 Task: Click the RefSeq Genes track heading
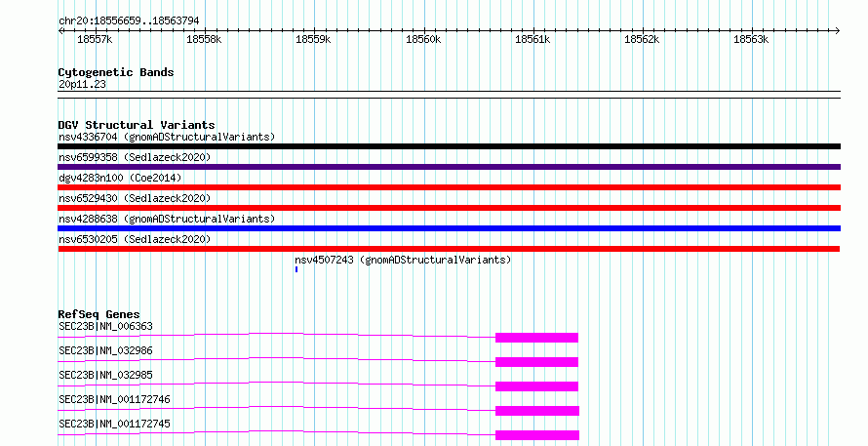(99, 314)
